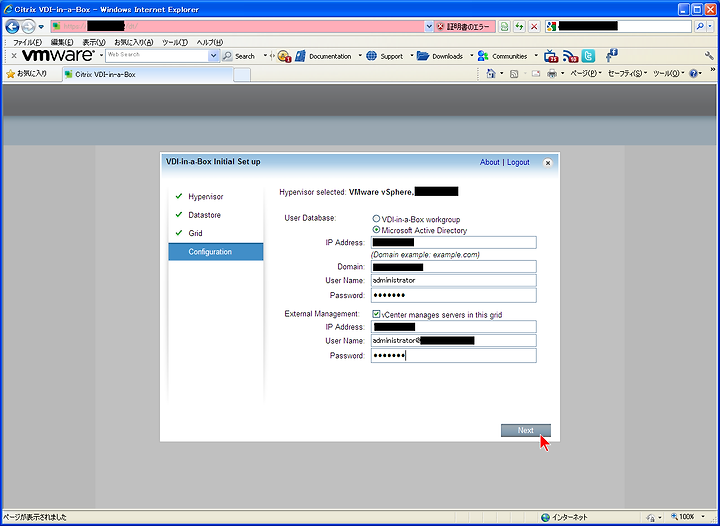The height and width of the screenshot is (526, 720).
Task: Open the セーフティ(S) command bar menu
Action: pos(627,73)
